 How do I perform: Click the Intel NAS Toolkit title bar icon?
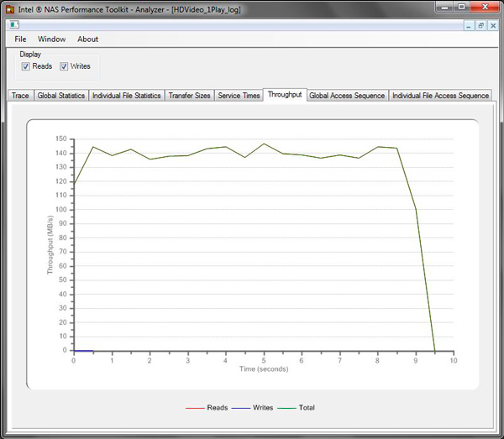tap(10, 9)
